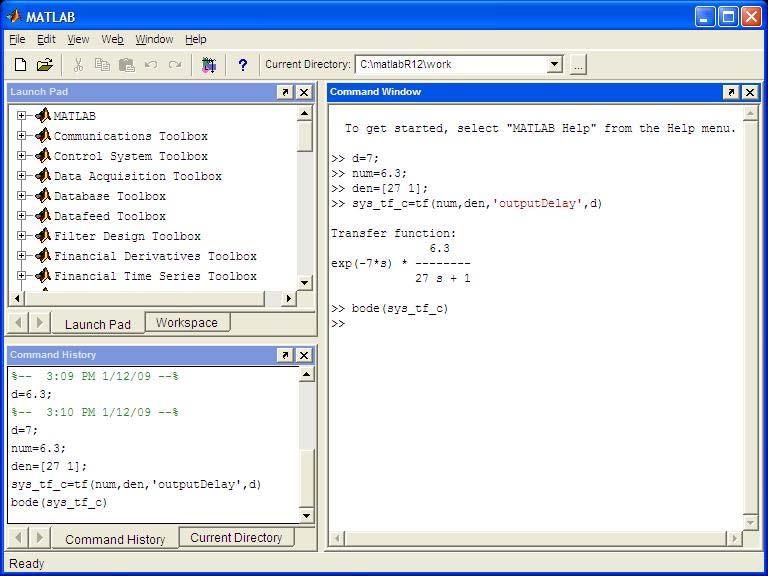This screenshot has width=768, height=576.
Task: Click the Control System Toolbox icon
Action: pos(43,156)
